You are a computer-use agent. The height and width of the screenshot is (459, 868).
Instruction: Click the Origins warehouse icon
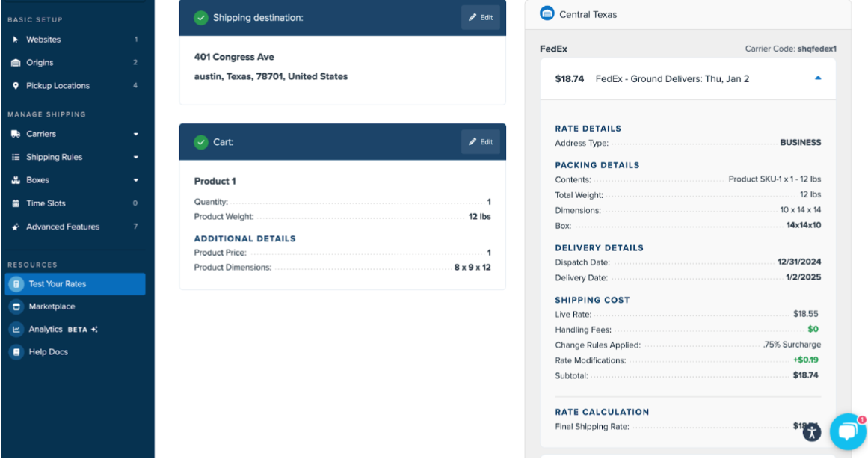point(16,63)
